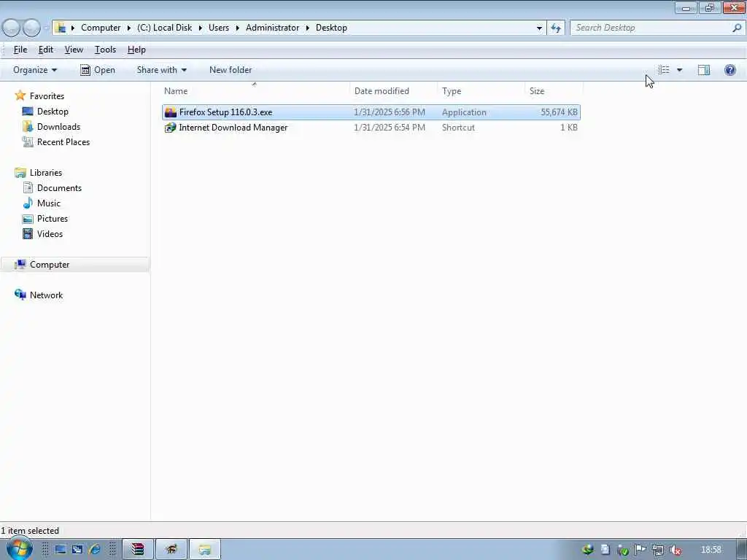747x560 pixels.
Task: Click Computer in the address breadcrumb
Action: point(101,28)
